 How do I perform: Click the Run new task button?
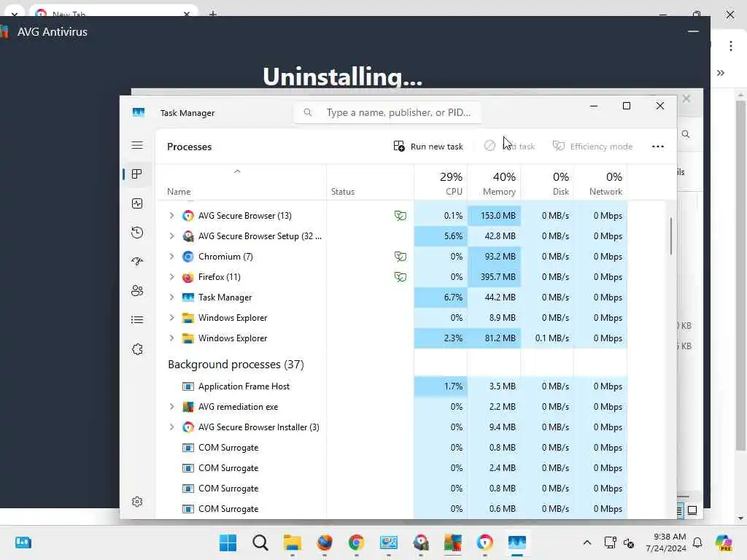[x=428, y=146]
